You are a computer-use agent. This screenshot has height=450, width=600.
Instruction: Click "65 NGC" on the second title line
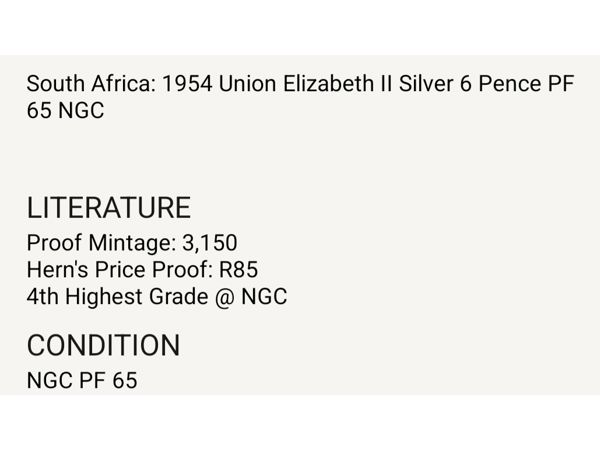(x=65, y=110)
